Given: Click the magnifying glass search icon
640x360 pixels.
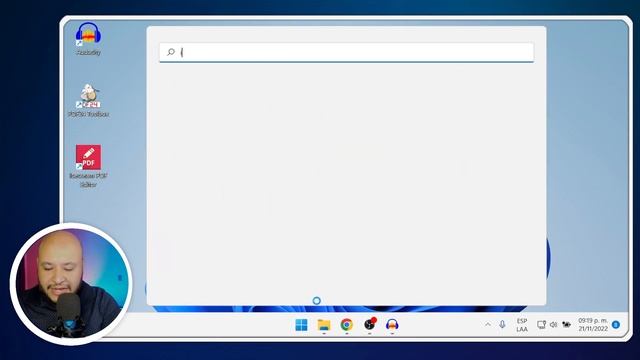Looking at the screenshot, I should 171,52.
